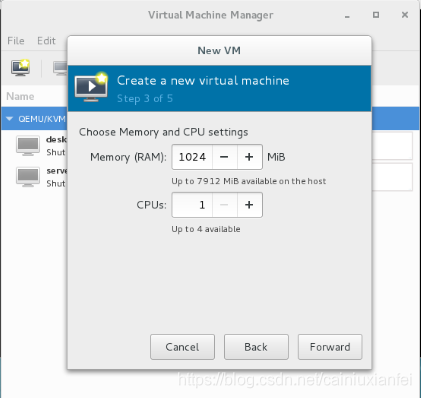Click the 'Up to 4 available' text
This screenshot has width=421, height=398.
coord(206,229)
